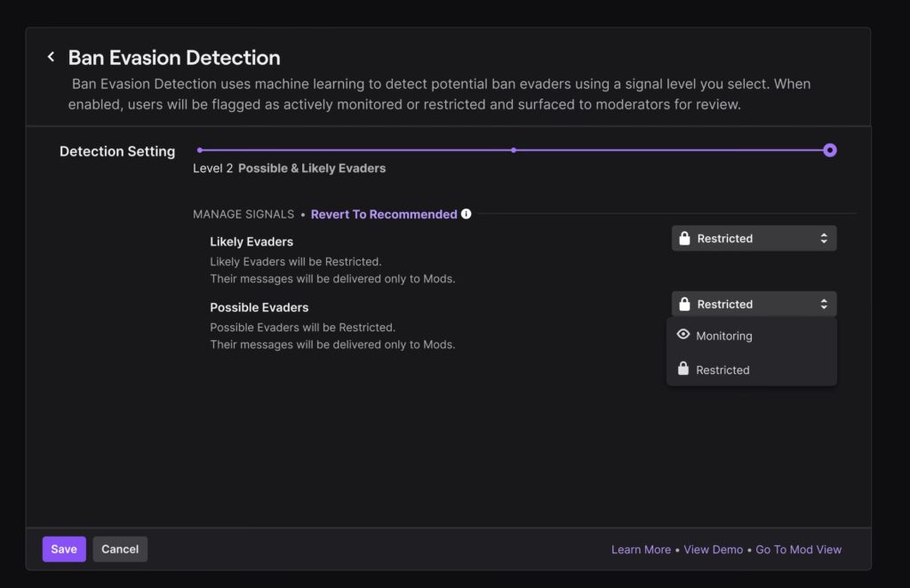Click the eye icon beside Monitoring option
910x588 pixels.
pos(683,335)
